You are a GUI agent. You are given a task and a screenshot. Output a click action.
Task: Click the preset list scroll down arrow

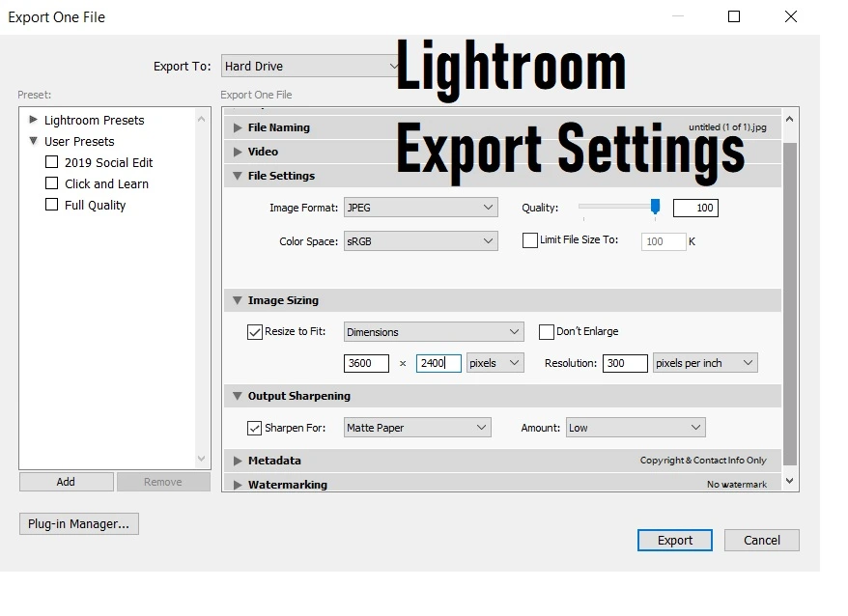201,459
